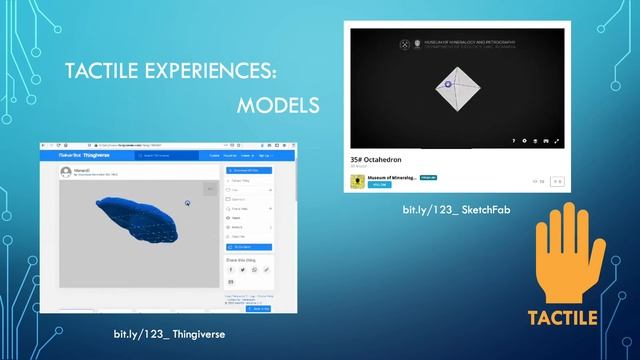
Task: Open the Create dropdown in Thingiverse header
Action: point(247,156)
